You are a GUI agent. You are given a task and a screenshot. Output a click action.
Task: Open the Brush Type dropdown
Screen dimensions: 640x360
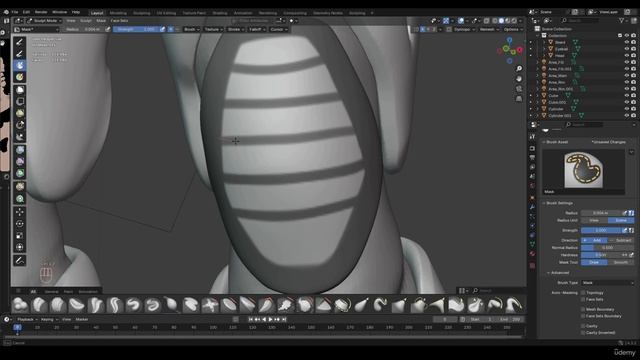point(608,282)
